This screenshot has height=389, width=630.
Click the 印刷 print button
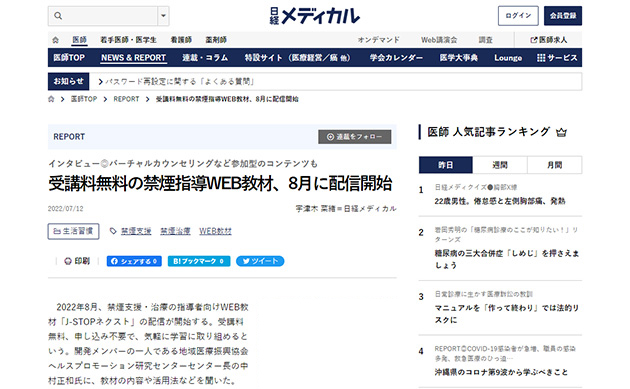[x=77, y=261]
